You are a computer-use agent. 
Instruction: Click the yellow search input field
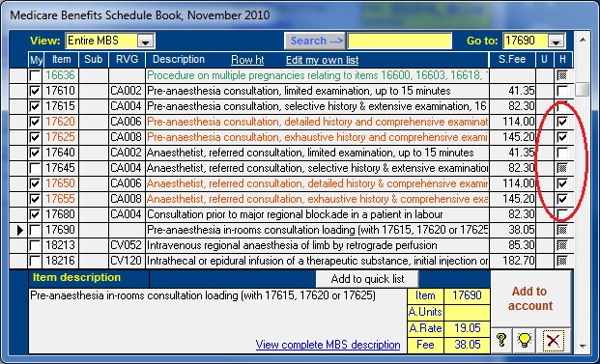pyautogui.click(x=399, y=41)
